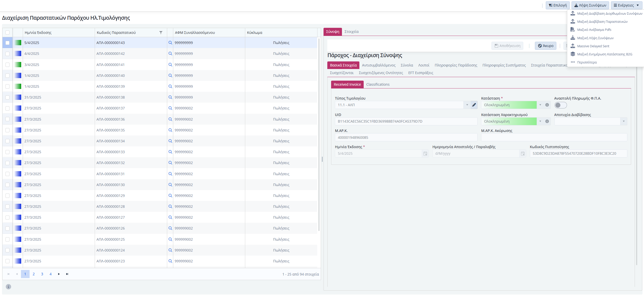644x295 pixels.
Task: Open magnifier lookup for ΑΠΛ-0000000130 row
Action: coord(170,185)
